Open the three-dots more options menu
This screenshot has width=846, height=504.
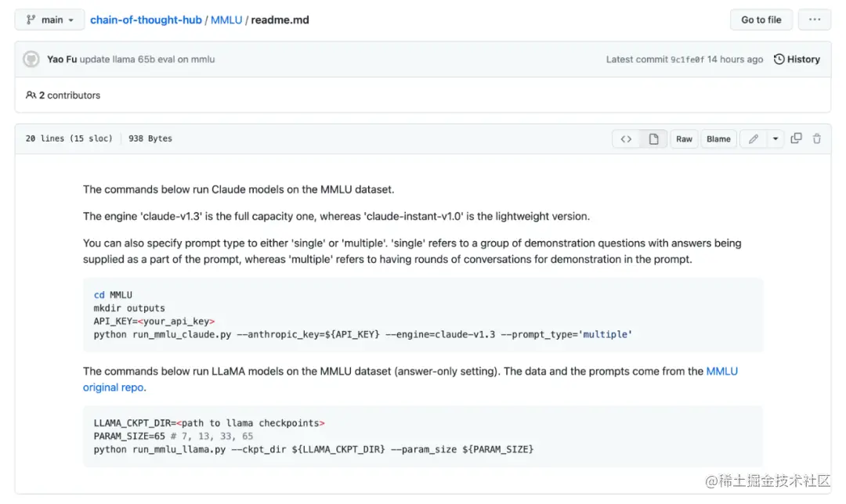[815, 20]
